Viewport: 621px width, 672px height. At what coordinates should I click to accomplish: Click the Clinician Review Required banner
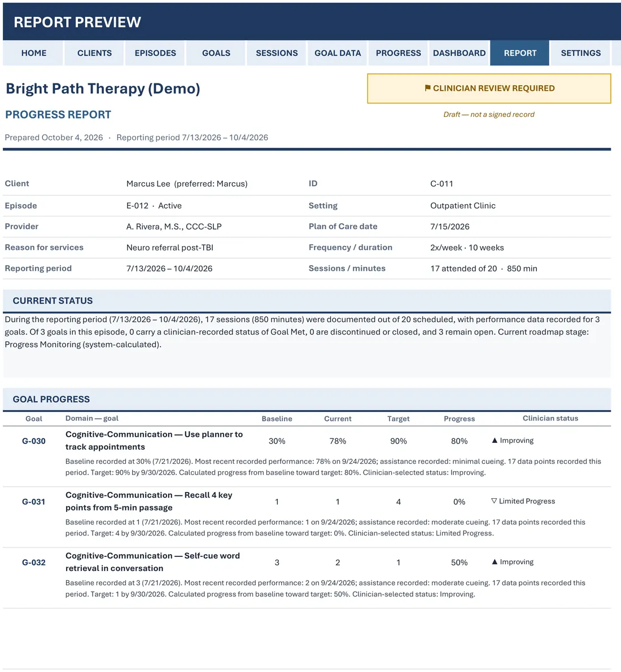point(489,88)
